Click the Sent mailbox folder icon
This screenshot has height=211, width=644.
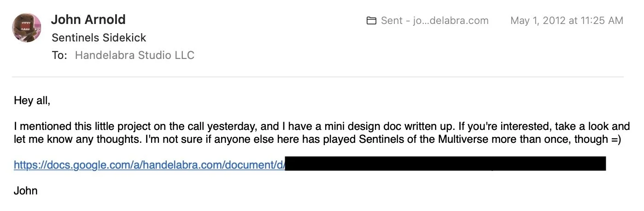coord(371,21)
